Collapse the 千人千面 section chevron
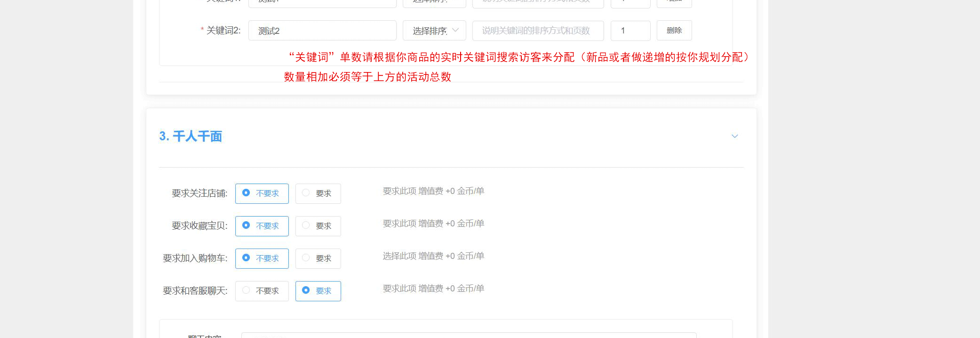980x338 pixels. coord(734,137)
